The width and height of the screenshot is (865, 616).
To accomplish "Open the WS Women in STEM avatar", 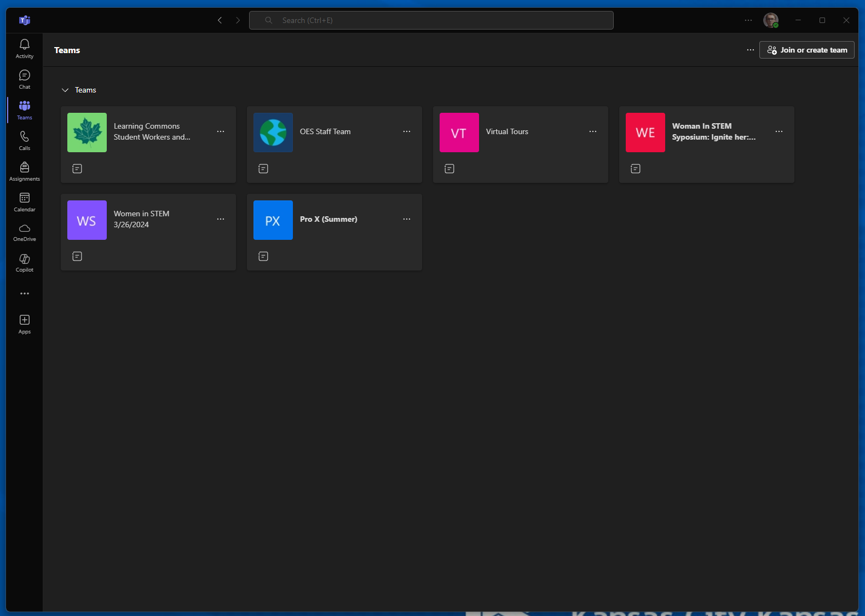I will [x=87, y=220].
